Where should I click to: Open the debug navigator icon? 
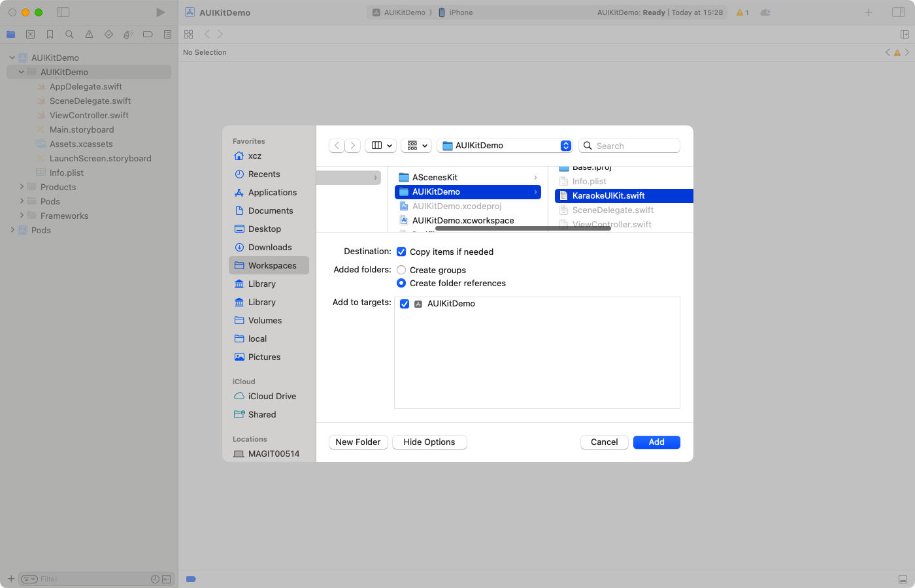click(x=128, y=34)
